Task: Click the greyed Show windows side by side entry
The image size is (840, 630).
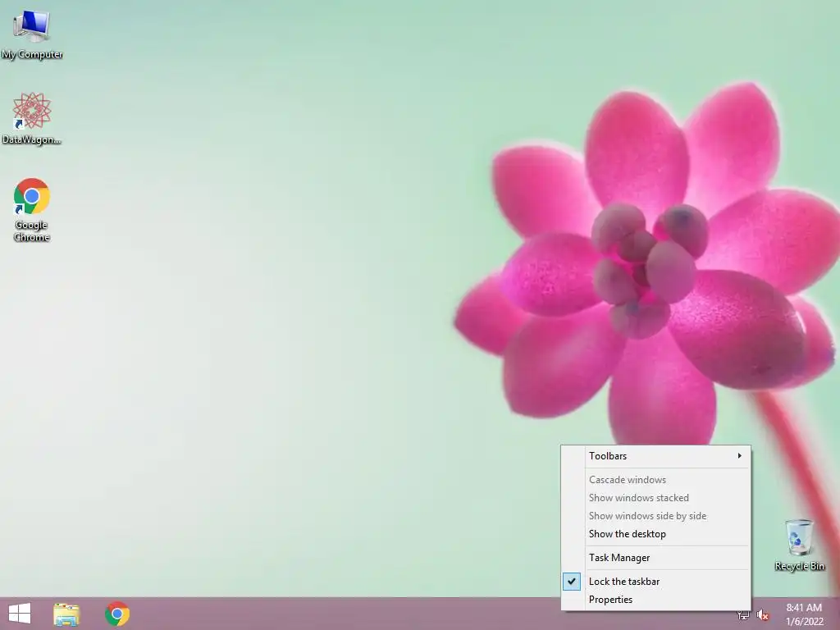Action: pos(656,516)
